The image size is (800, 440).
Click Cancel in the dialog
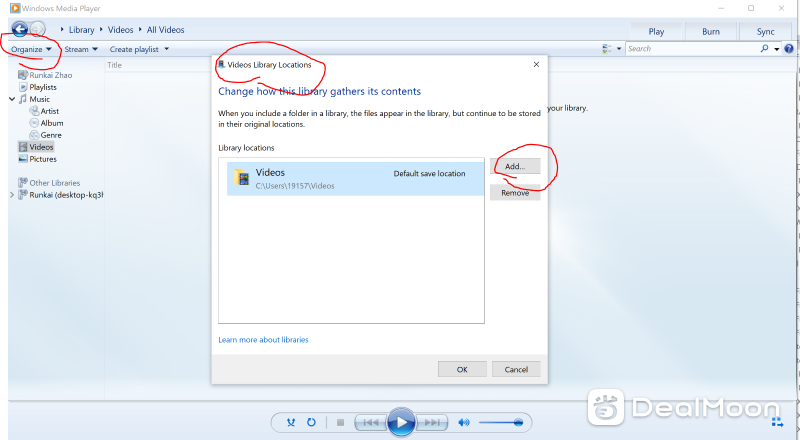tap(516, 370)
